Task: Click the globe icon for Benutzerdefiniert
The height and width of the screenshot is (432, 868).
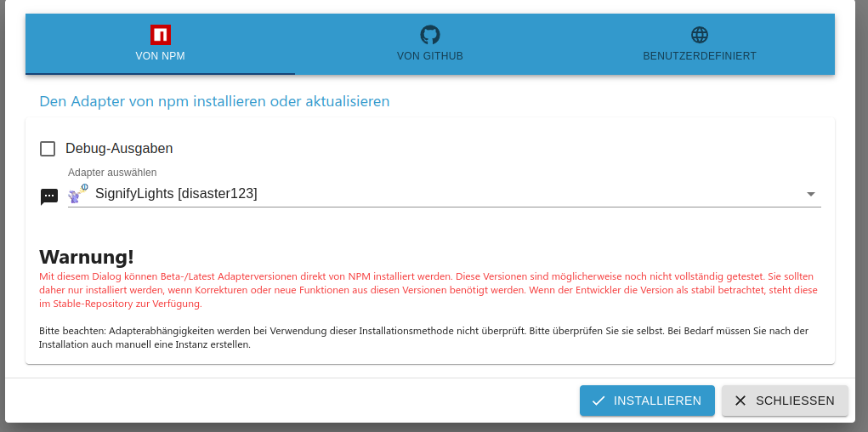Action: (x=700, y=35)
